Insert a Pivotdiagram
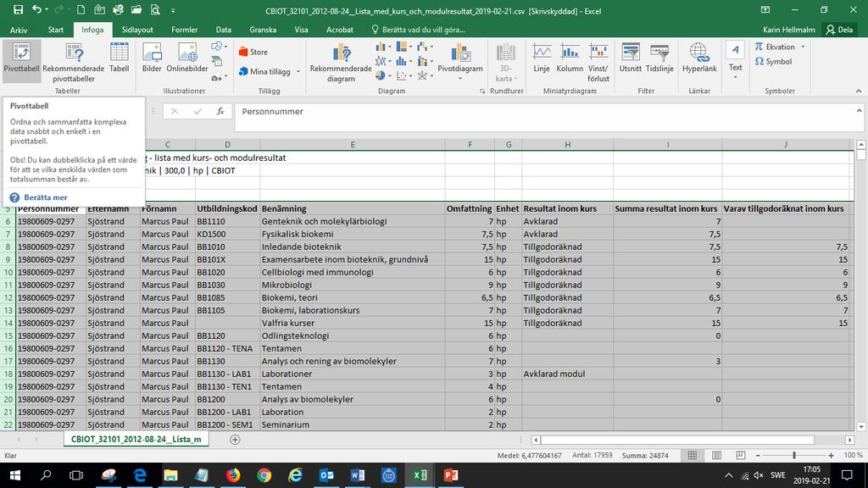868x488 pixels. coord(460,61)
